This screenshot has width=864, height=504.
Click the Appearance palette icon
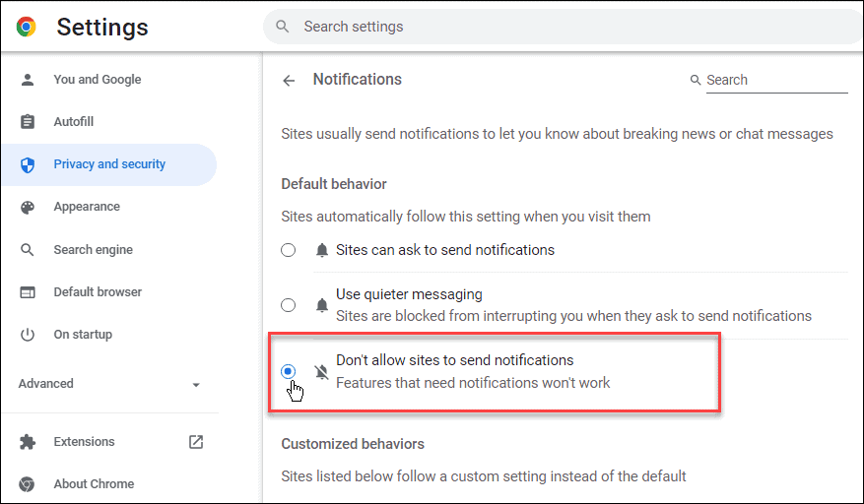pyautogui.click(x=27, y=207)
